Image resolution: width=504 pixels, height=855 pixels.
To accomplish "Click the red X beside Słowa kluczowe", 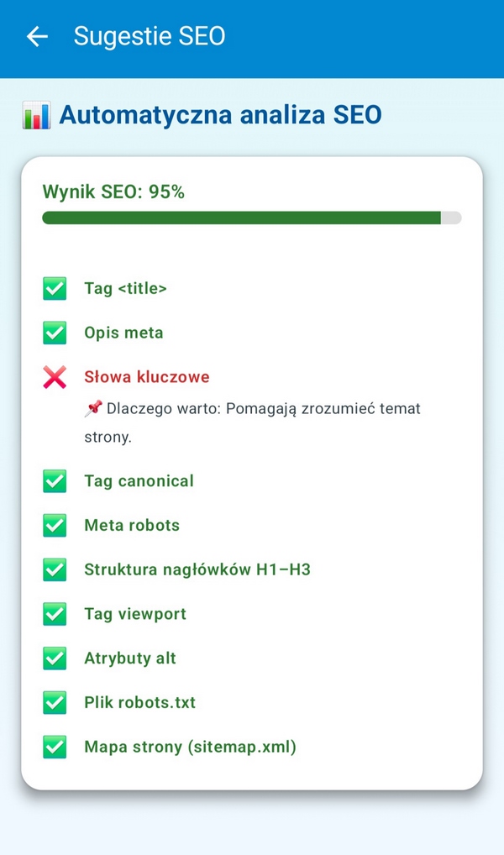I will point(54,377).
